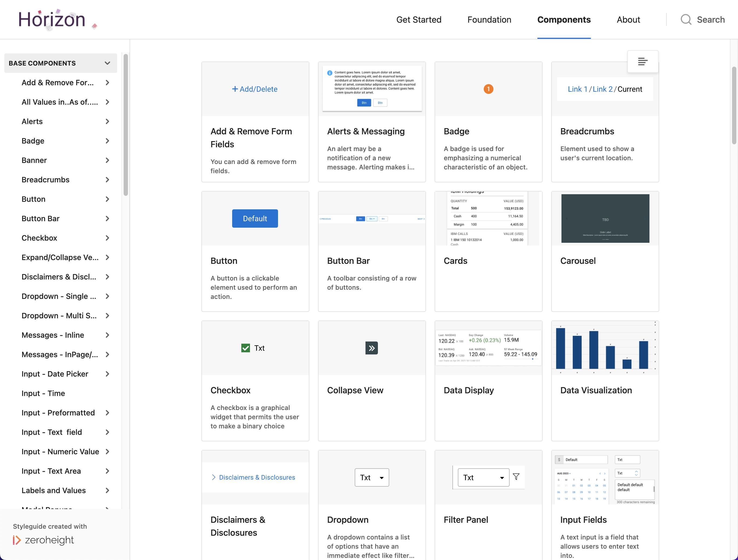This screenshot has height=560, width=738.
Task: Click the Search magnifier icon
Action: click(x=686, y=20)
